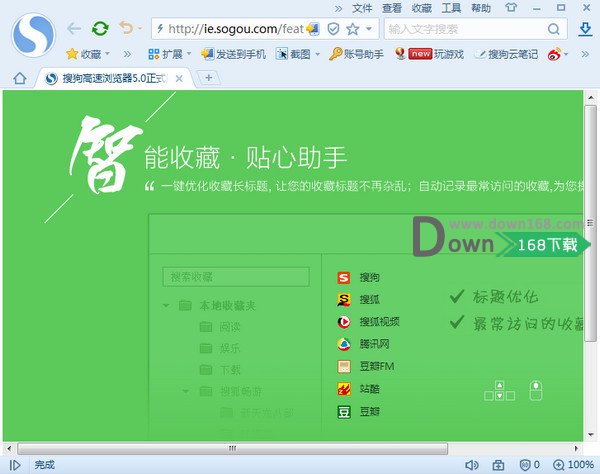
Task: Expand more toolbar items chevron at right end
Action: coord(585,54)
